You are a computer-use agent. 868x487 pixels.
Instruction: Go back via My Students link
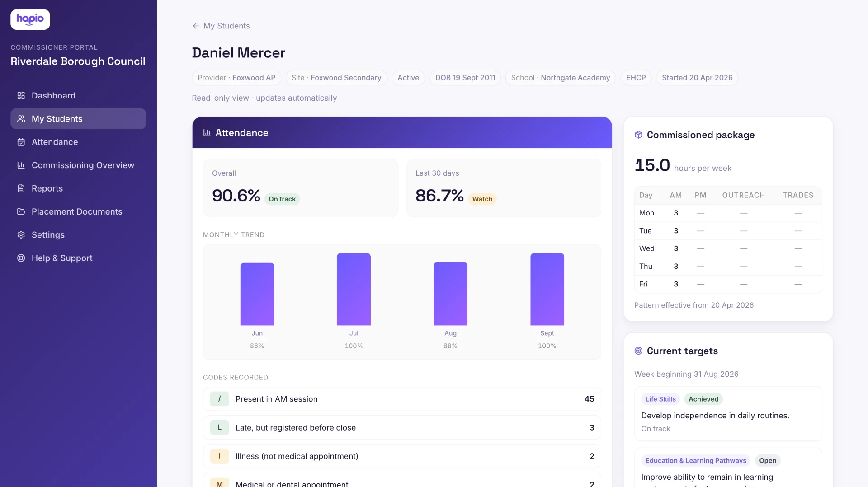[226, 26]
